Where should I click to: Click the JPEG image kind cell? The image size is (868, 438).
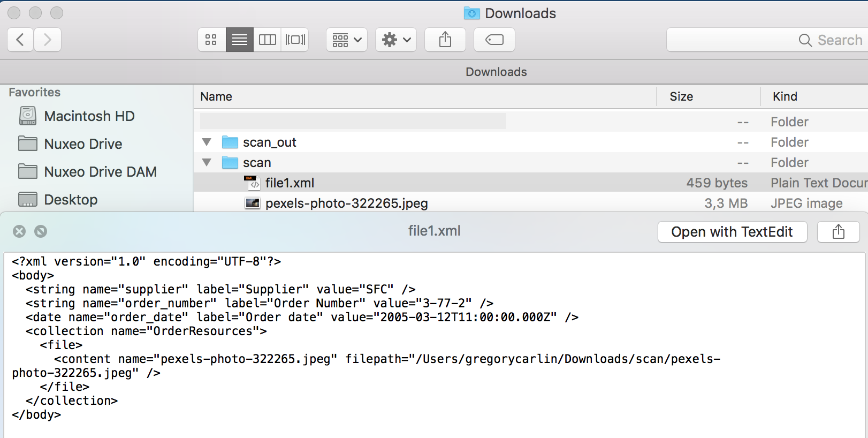[806, 203]
